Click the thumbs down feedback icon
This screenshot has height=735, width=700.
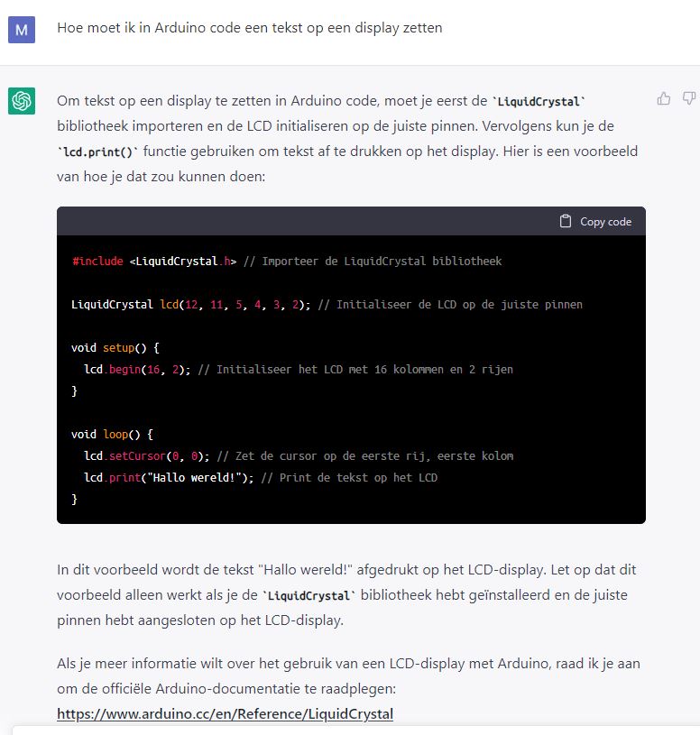click(689, 98)
